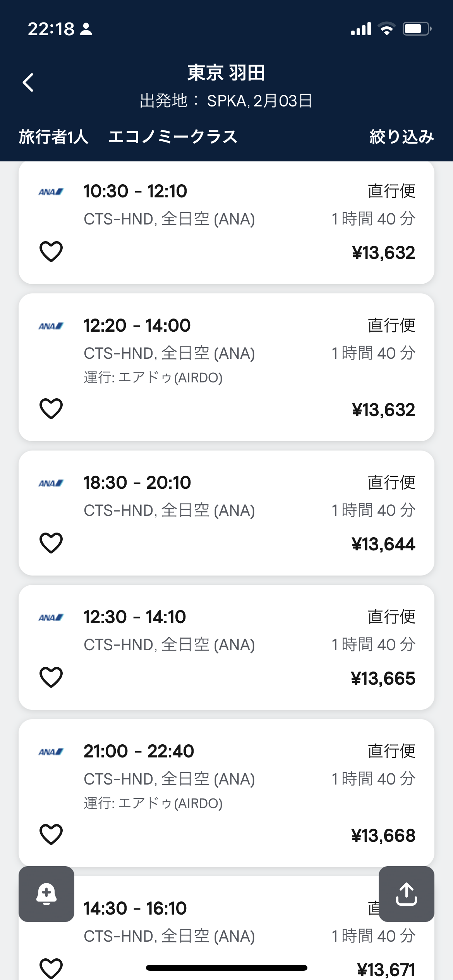Change 旅行者1人 traveler count

pos(54,137)
